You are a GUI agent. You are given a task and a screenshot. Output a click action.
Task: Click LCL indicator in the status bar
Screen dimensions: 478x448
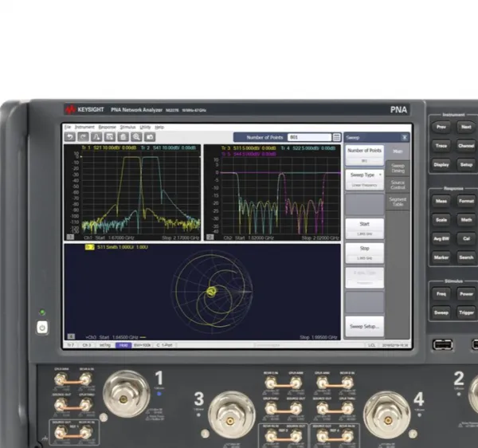pos(371,345)
